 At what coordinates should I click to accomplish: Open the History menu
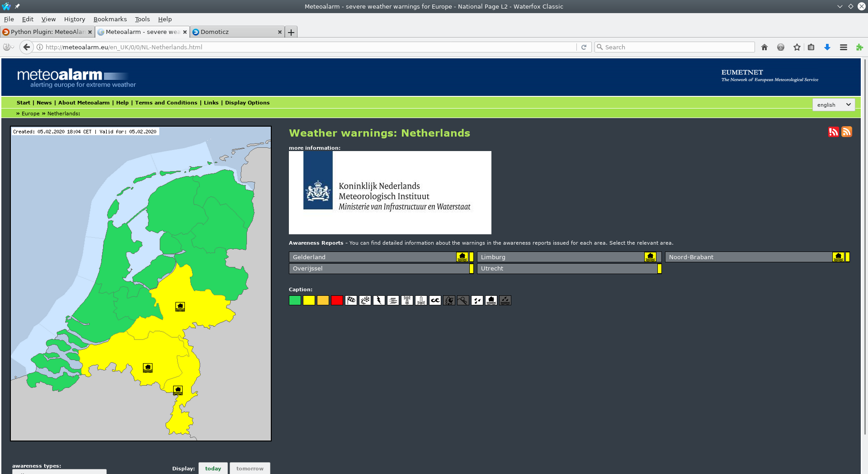pos(75,19)
